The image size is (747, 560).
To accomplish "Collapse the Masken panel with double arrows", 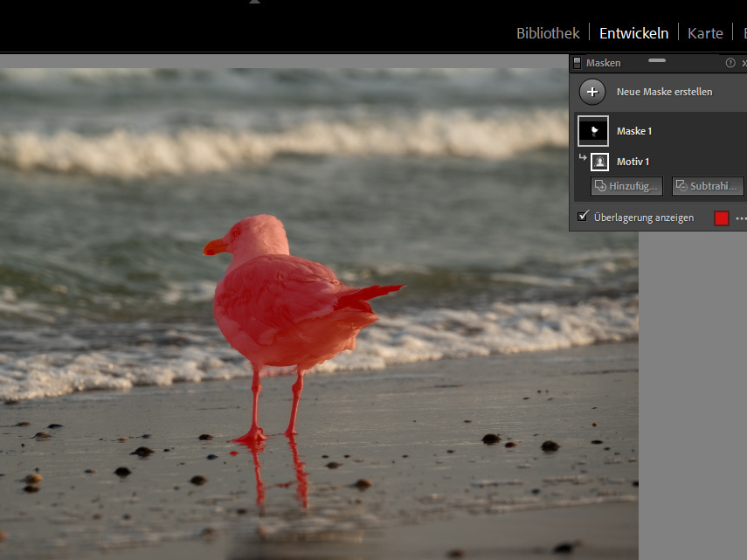I will tap(744, 63).
